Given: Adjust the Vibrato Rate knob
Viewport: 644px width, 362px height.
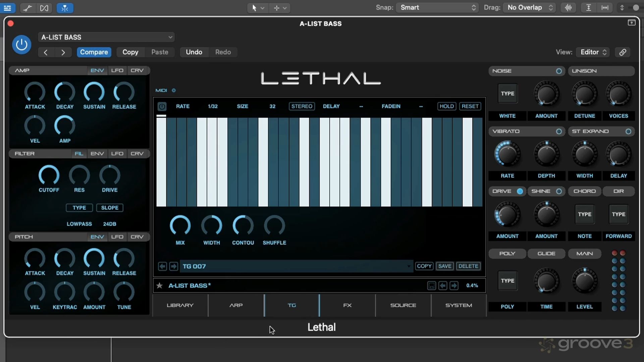Looking at the screenshot, I should (507, 154).
